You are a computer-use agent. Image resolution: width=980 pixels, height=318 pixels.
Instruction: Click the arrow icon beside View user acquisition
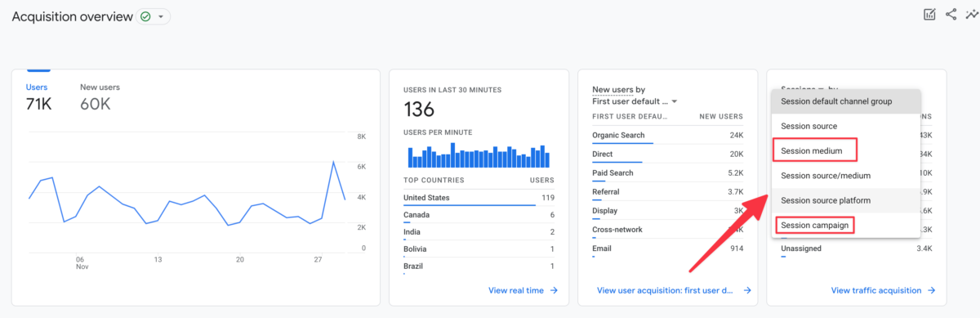click(746, 290)
